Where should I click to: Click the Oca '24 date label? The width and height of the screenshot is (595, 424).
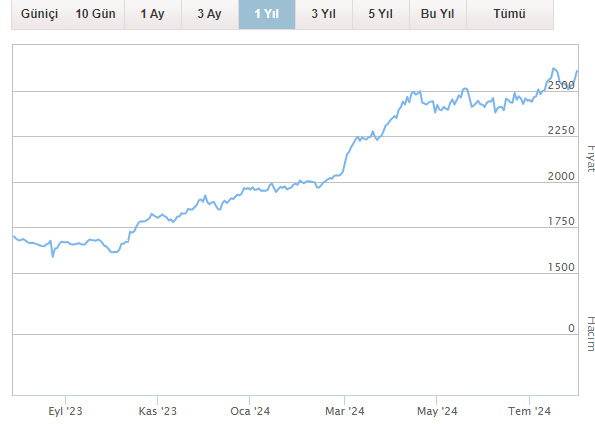pyautogui.click(x=250, y=411)
